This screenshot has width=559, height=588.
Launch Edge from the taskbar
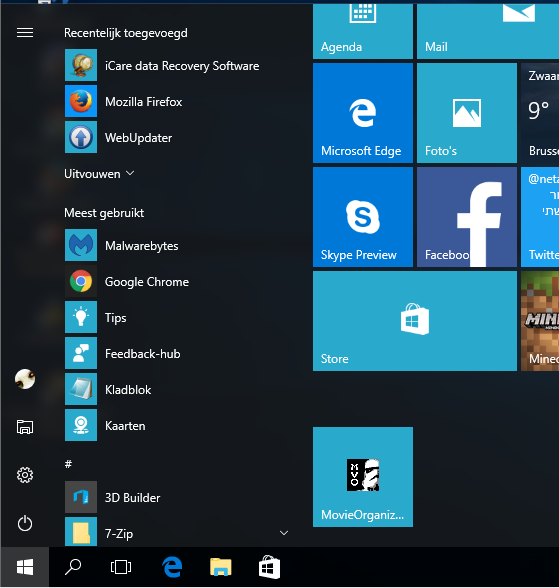[172, 567]
